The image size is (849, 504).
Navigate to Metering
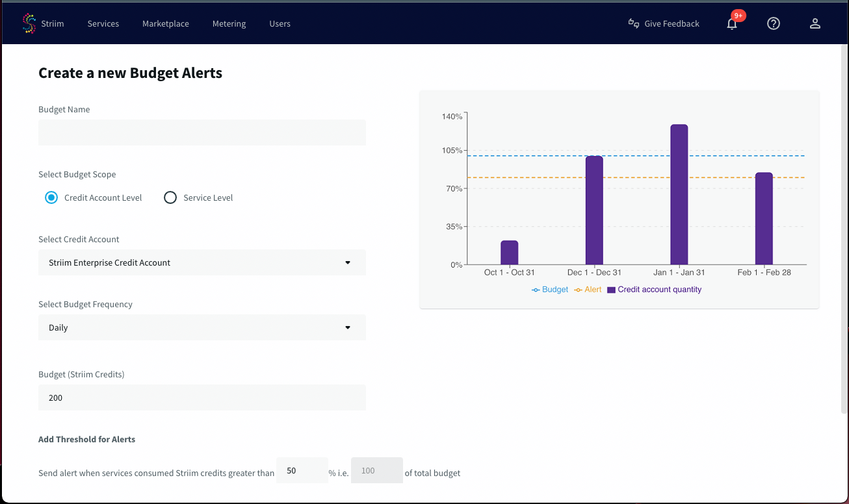coord(229,23)
